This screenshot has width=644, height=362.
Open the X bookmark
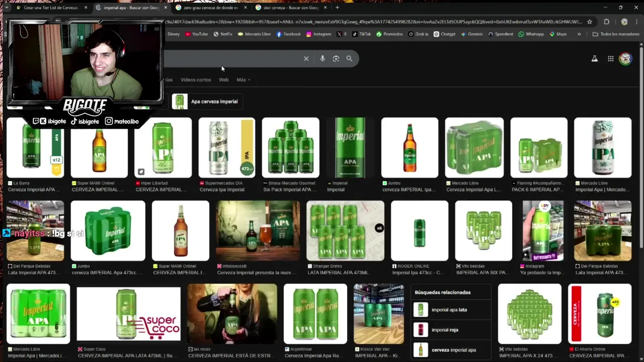pos(342,34)
